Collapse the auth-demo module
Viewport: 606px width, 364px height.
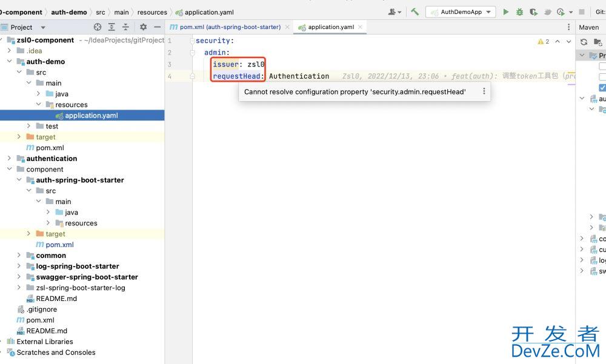[9, 61]
